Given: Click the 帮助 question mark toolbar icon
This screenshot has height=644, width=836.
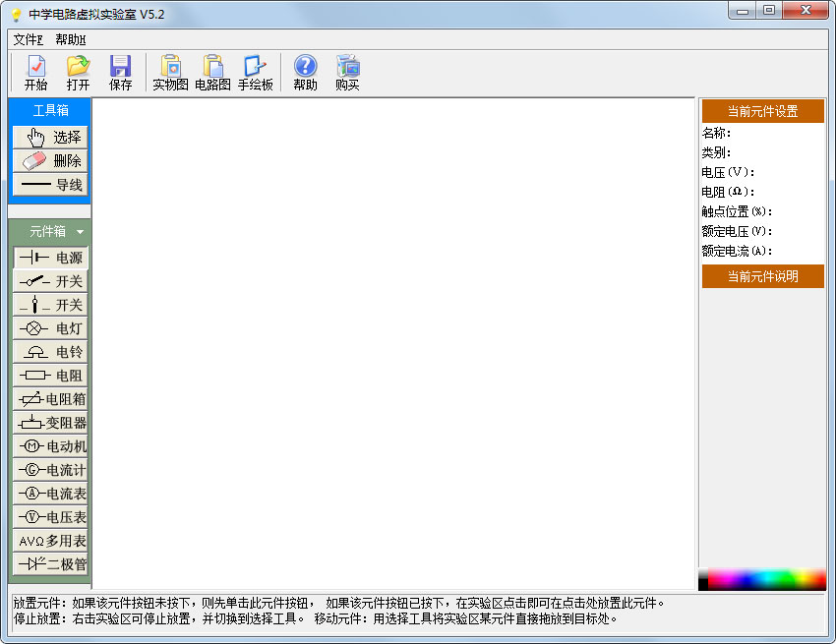Looking at the screenshot, I should (x=306, y=73).
